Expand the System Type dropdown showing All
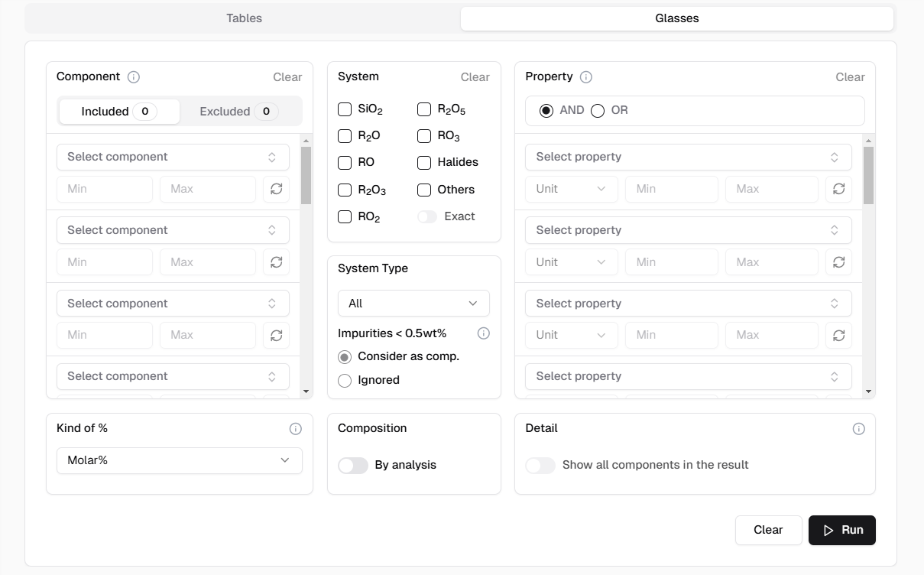924x575 pixels. [413, 304]
